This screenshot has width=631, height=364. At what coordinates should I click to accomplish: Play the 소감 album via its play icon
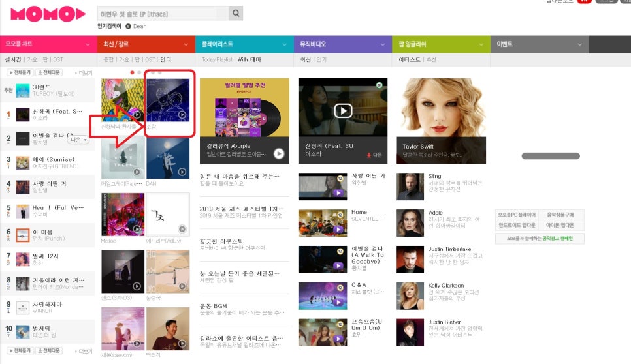coord(182,115)
